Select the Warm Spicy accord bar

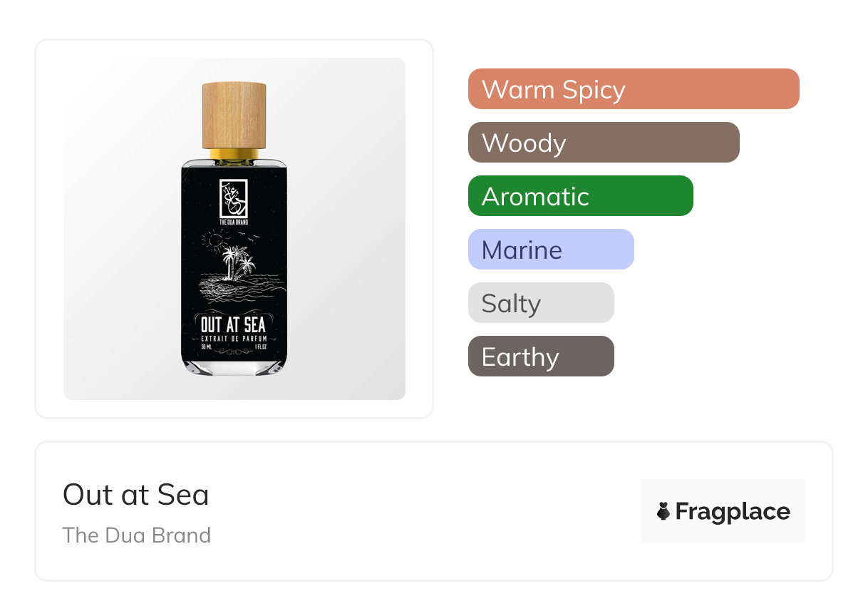[x=633, y=89]
